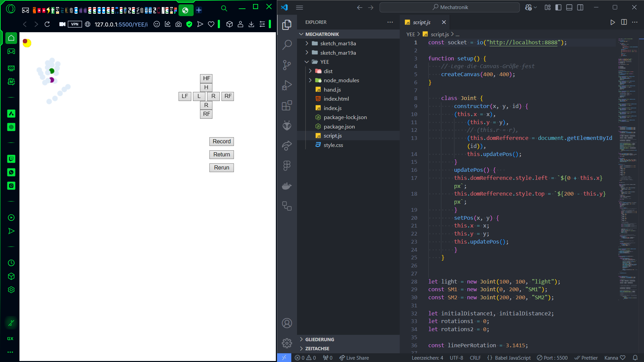
Task: Click the LF button on the webpage
Action: point(185,96)
